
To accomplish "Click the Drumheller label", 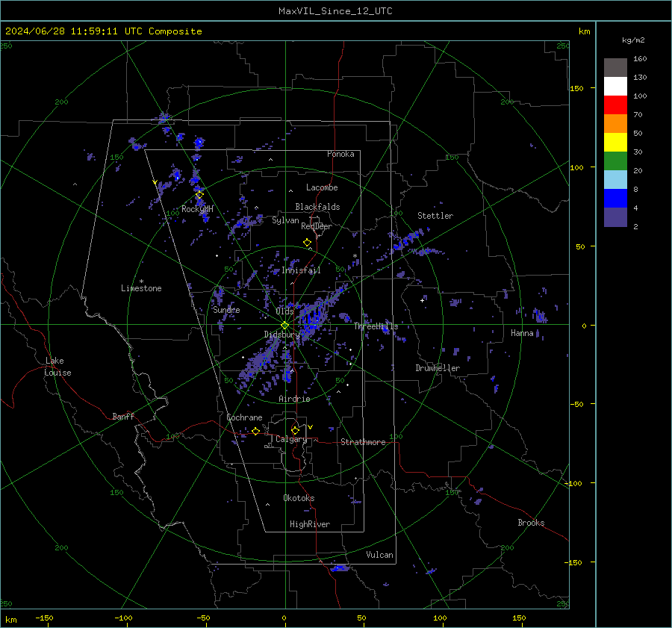I will click(438, 368).
